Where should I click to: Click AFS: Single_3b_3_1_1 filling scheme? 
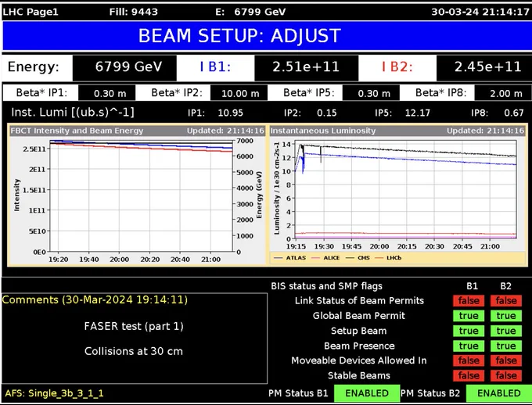(54, 393)
